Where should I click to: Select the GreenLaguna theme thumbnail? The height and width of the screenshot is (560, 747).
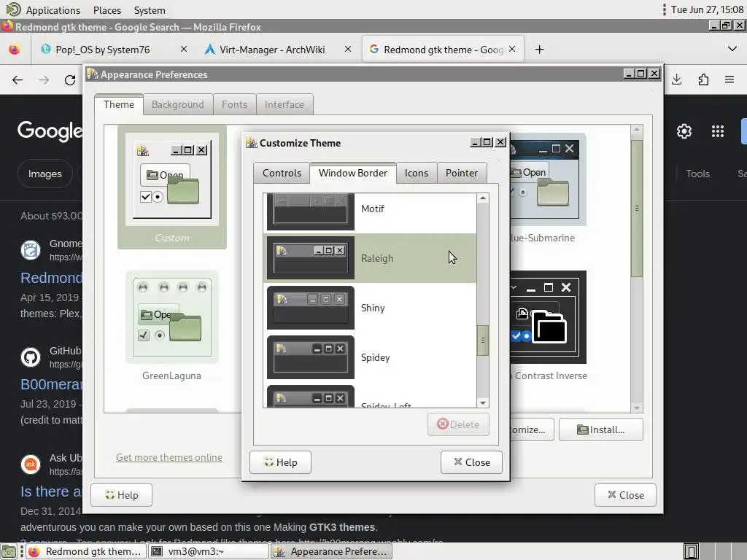(x=172, y=326)
